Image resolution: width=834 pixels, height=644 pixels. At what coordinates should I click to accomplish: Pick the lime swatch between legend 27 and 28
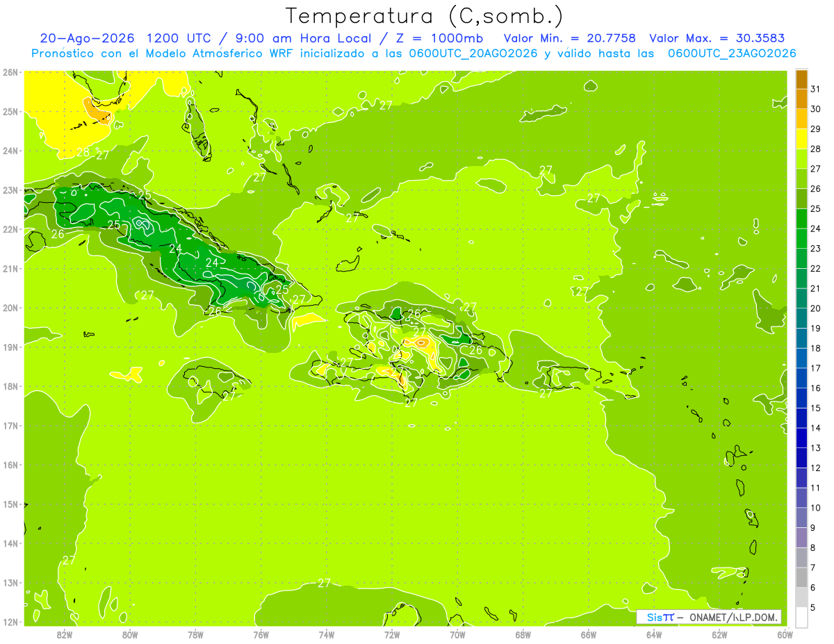coord(801,160)
